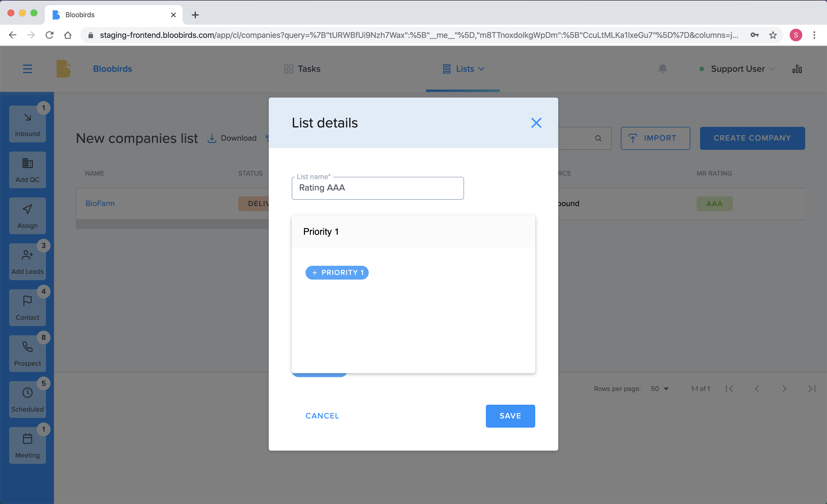
Task: Sort by the Status column header
Action: (x=250, y=173)
